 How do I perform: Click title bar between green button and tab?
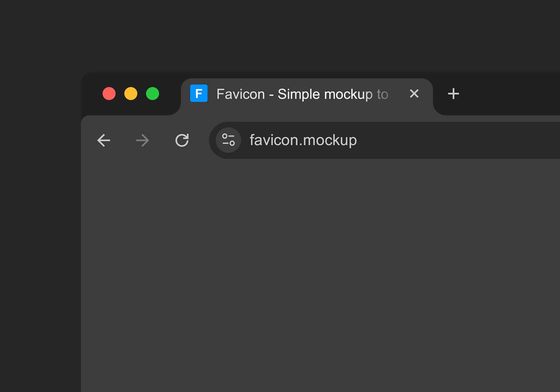pos(169,94)
